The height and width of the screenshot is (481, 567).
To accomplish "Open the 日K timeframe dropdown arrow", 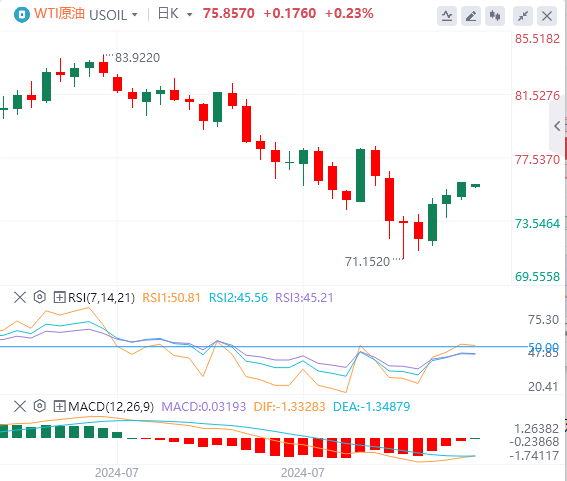I will (x=189, y=15).
